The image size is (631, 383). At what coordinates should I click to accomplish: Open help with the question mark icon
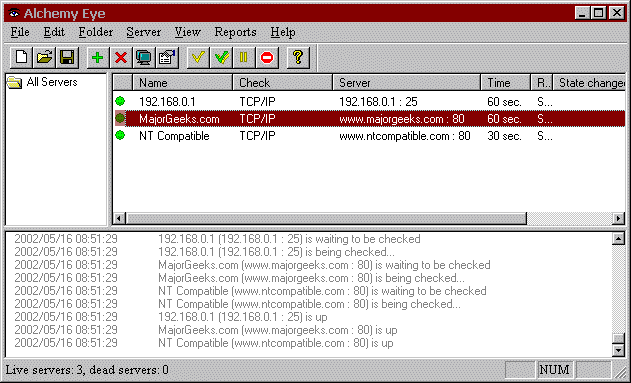click(298, 58)
